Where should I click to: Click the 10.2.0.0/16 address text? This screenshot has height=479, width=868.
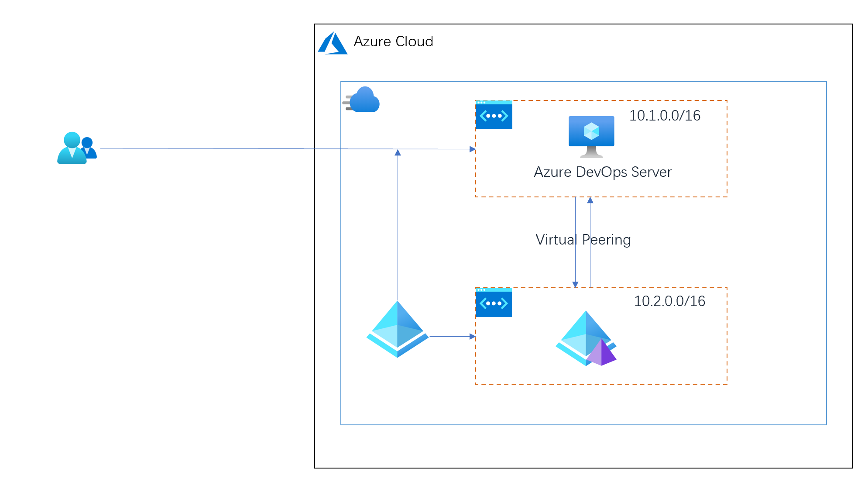(669, 301)
